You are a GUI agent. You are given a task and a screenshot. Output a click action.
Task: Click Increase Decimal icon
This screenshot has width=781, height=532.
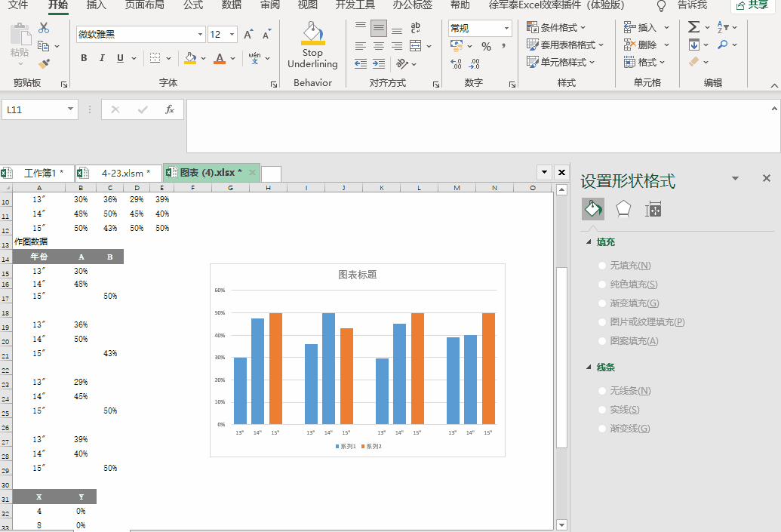(456, 63)
